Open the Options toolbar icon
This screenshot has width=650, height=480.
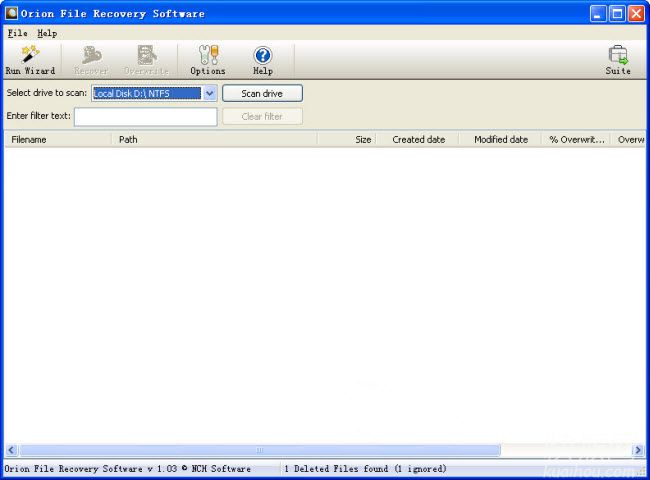pyautogui.click(x=208, y=60)
